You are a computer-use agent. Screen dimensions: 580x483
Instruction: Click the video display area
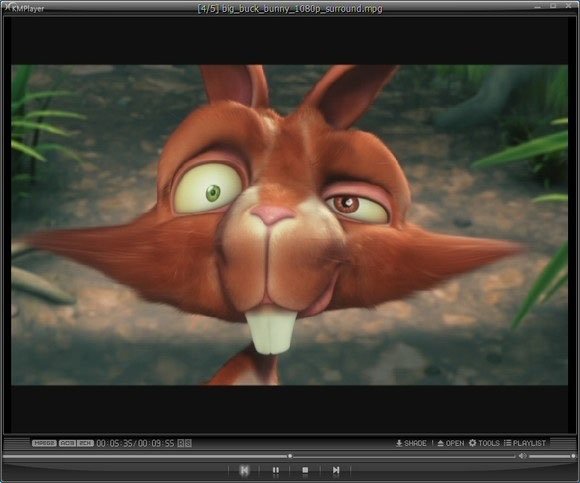(x=289, y=225)
